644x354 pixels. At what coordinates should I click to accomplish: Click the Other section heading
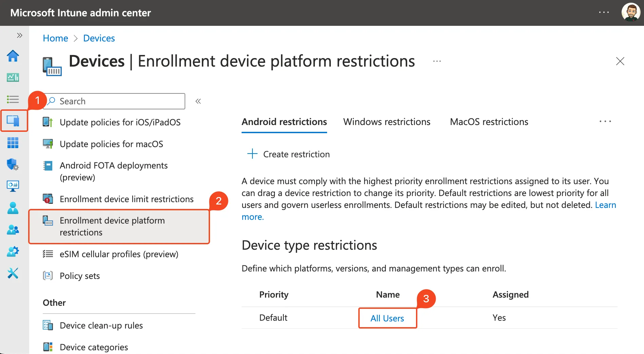[x=54, y=303]
